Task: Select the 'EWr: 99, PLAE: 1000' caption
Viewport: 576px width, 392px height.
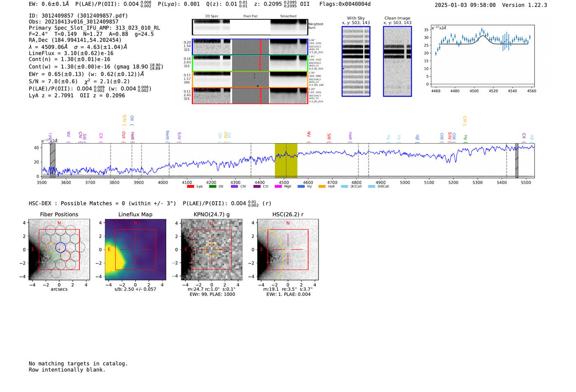Action: [x=212, y=295]
